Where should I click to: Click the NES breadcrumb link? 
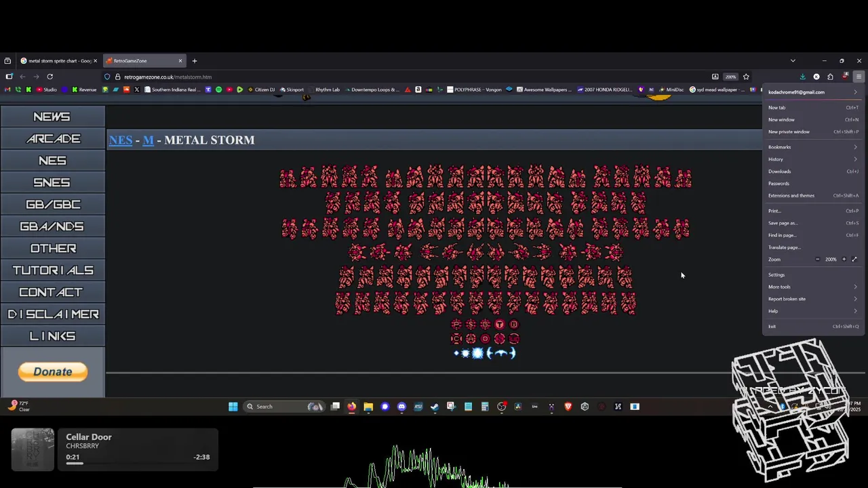pyautogui.click(x=121, y=140)
